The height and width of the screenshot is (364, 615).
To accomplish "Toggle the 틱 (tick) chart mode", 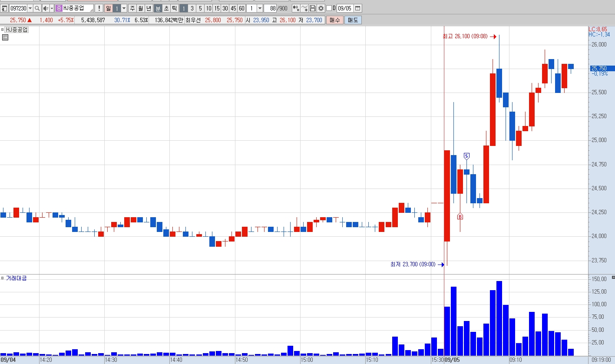I will click(175, 8).
